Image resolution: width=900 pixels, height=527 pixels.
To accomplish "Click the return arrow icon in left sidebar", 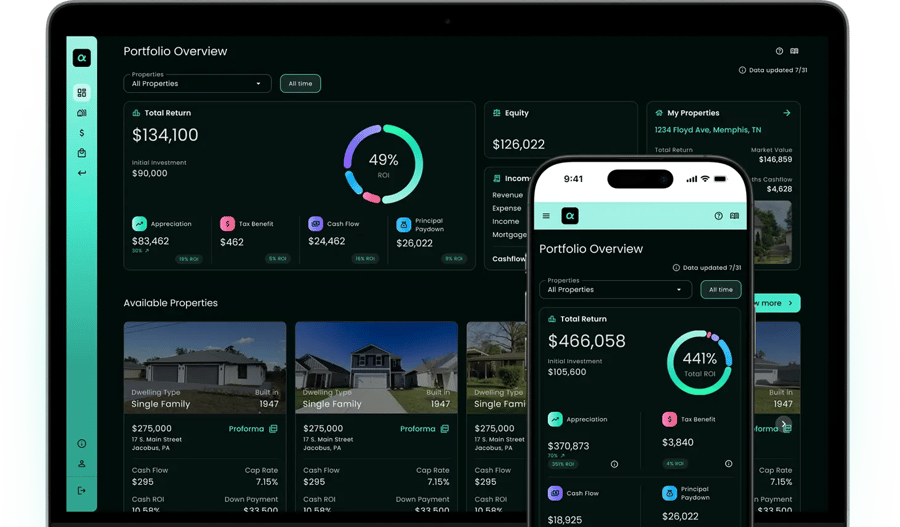I will (x=82, y=173).
